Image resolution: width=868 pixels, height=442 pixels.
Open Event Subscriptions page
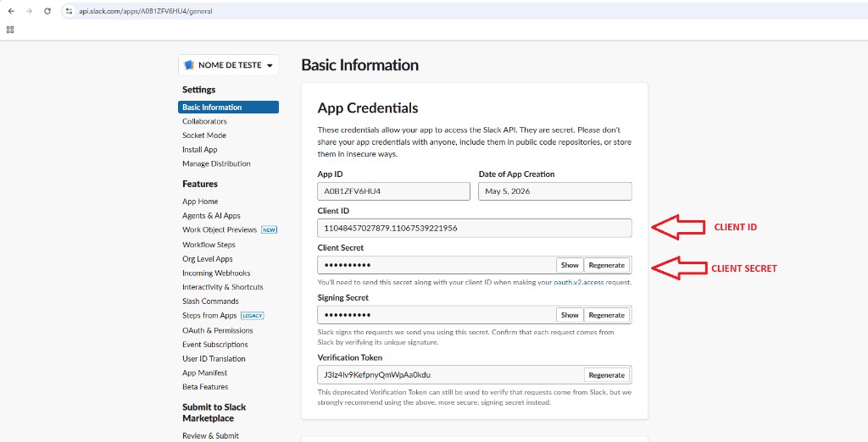[215, 344]
